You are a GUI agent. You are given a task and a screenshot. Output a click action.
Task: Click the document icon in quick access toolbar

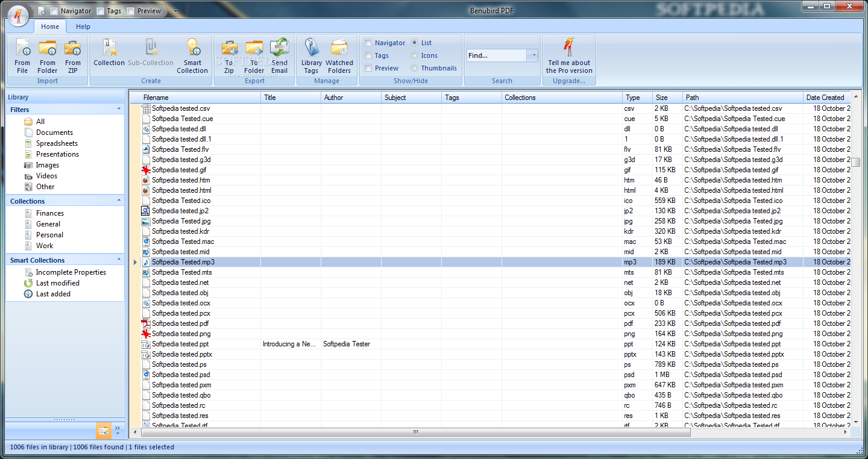point(40,11)
